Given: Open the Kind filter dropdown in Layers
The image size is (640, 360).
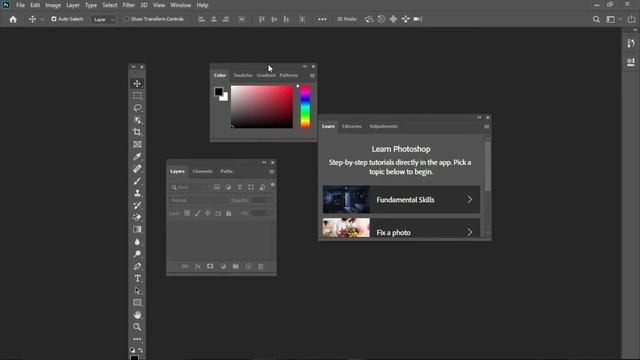Looking at the screenshot, I should coord(189,187).
